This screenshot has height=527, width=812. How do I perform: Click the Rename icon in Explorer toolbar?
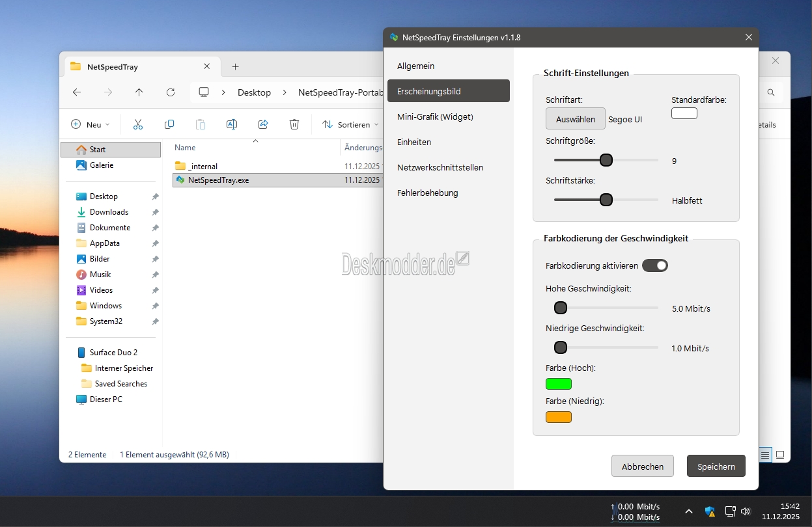click(231, 124)
